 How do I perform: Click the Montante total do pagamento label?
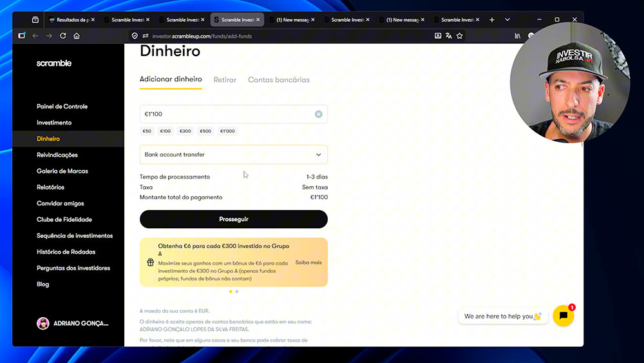[181, 197]
